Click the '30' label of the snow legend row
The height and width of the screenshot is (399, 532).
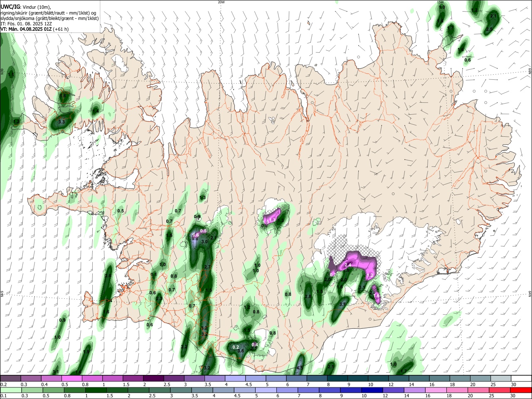tap(514, 384)
